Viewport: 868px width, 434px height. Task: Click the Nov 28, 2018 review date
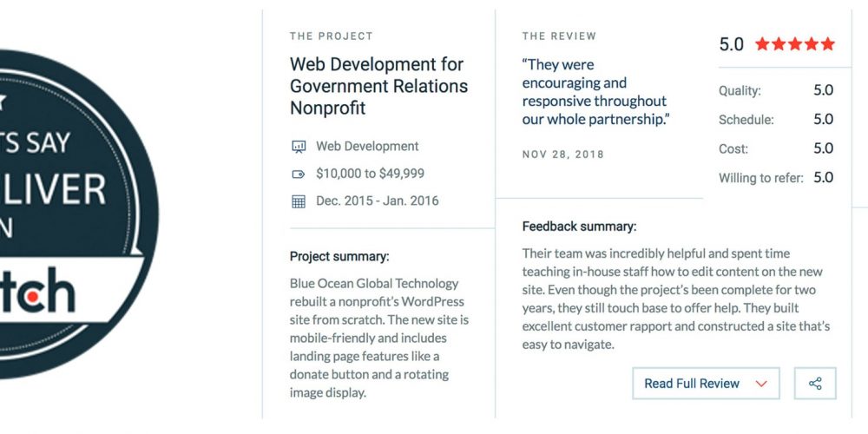(x=563, y=155)
